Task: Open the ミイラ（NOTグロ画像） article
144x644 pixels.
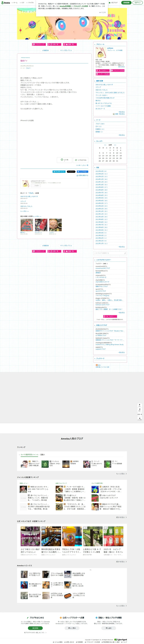Action: 103,106
